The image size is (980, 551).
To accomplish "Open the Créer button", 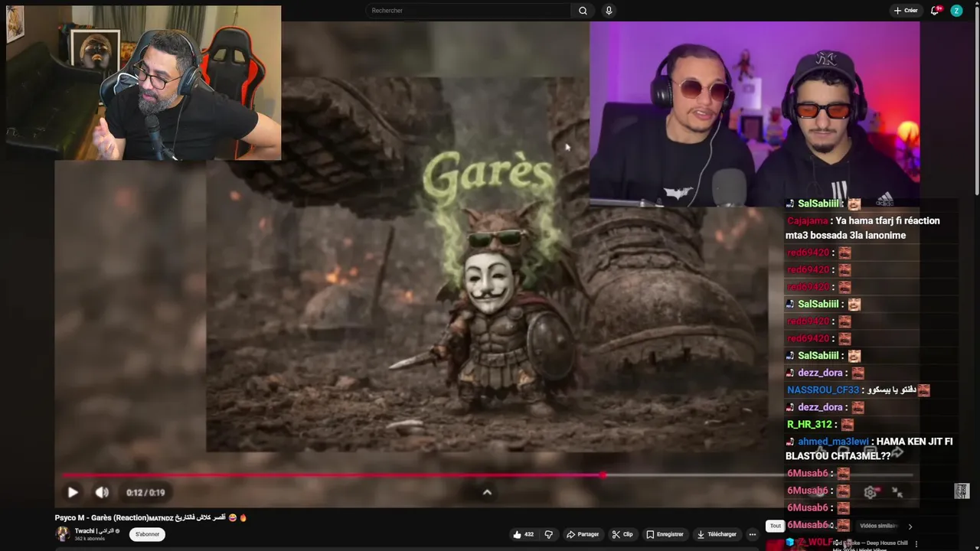I will (906, 11).
